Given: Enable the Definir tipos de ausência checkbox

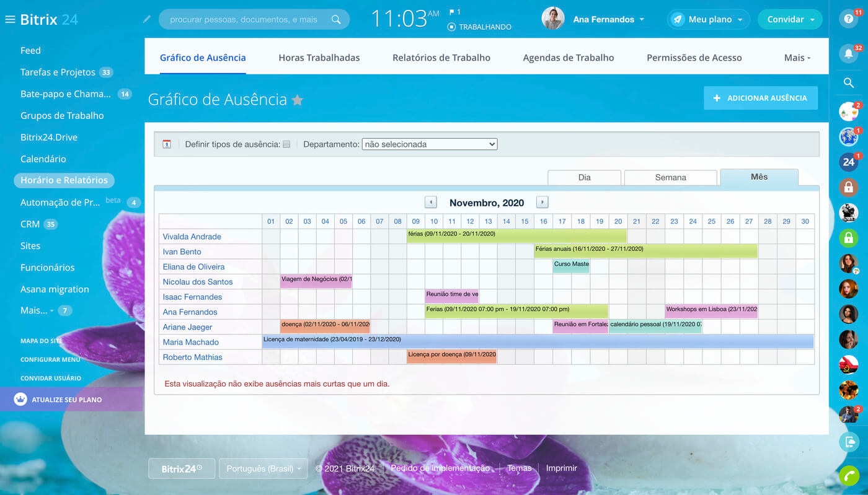Looking at the screenshot, I should (286, 144).
